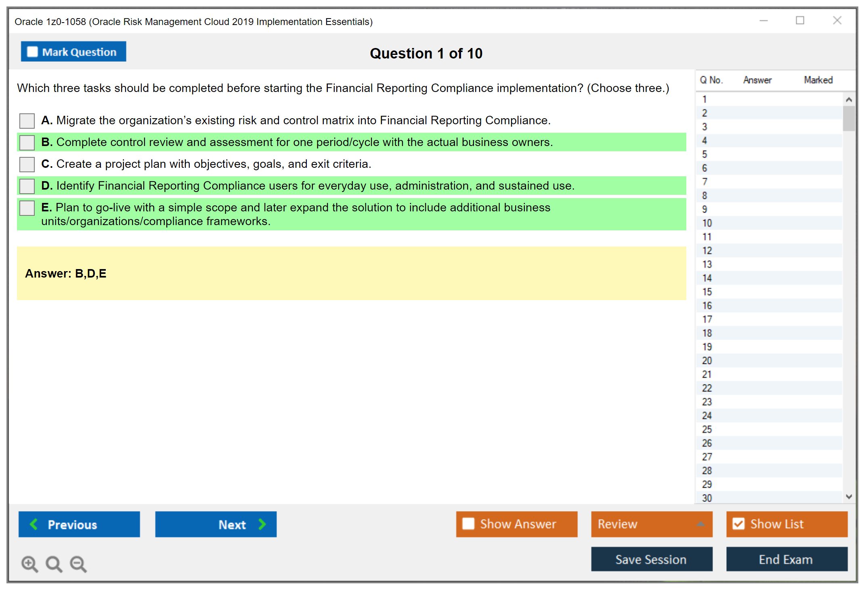The height and width of the screenshot is (593, 868).
Task: Select question 10 in the list
Action: (707, 223)
